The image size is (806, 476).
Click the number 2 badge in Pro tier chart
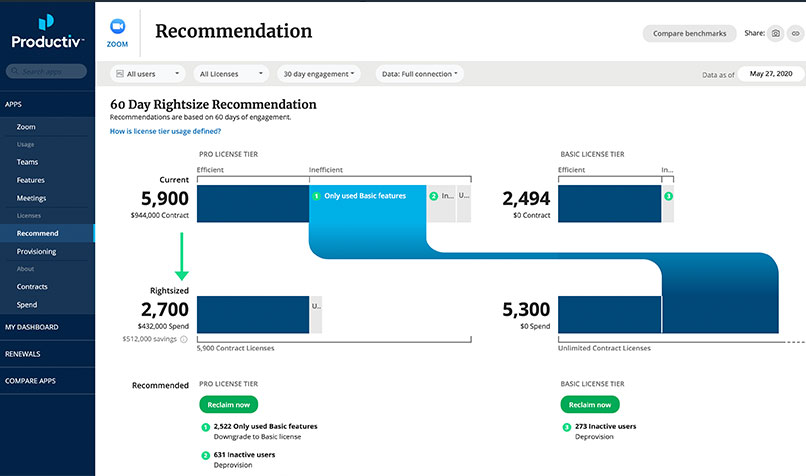click(x=433, y=196)
